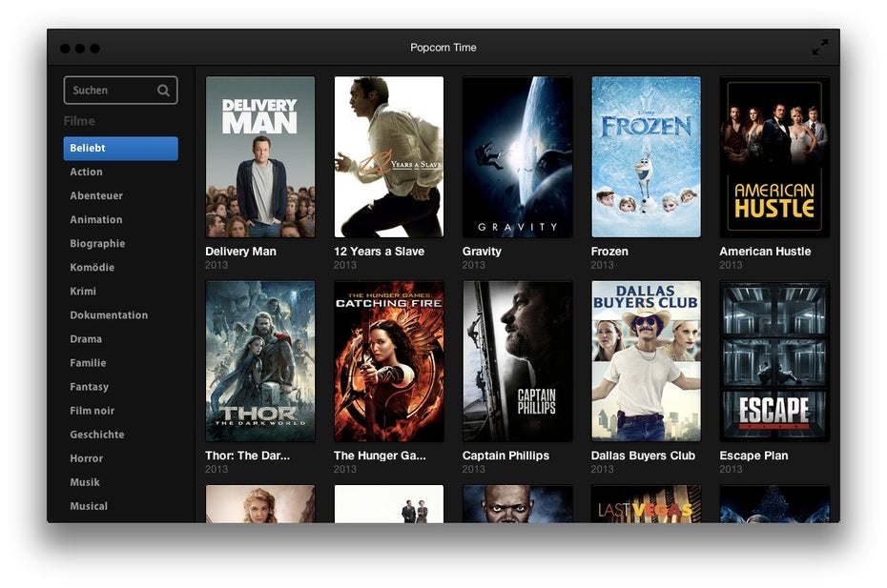Click the 12 Years a Slave title
Screen dimensions: 887x588
point(379,252)
